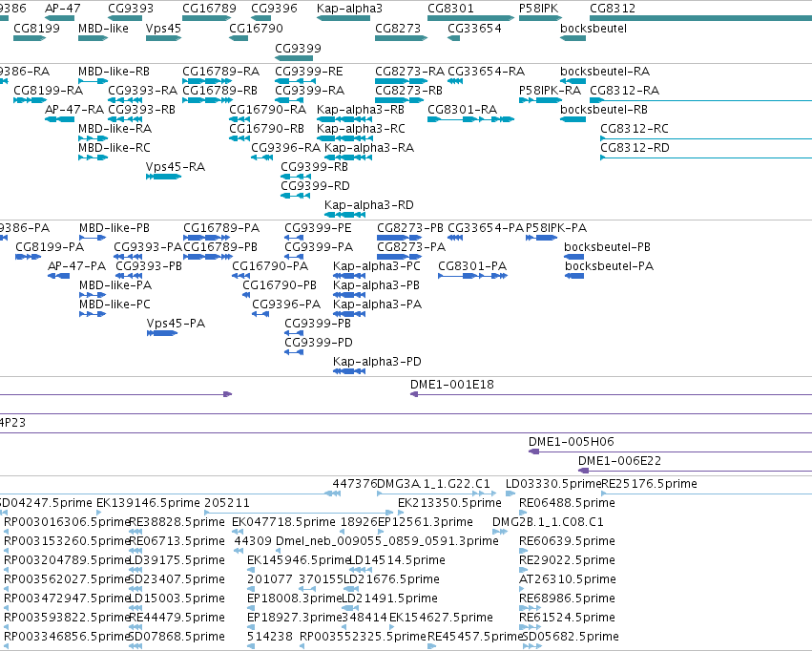Select EST RP003016306.5prime

point(66,522)
